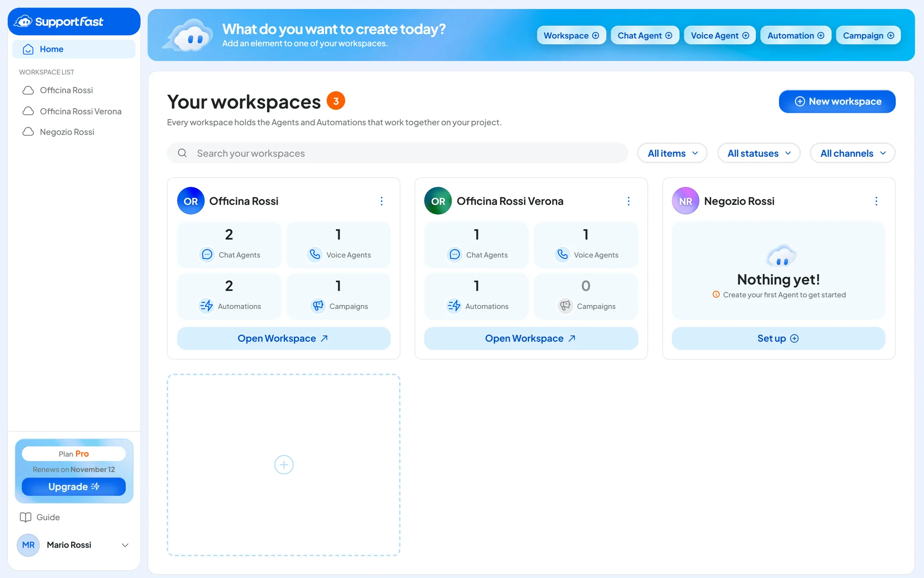Focus the Search your workspaces field
The height and width of the screenshot is (578, 924).
(397, 153)
